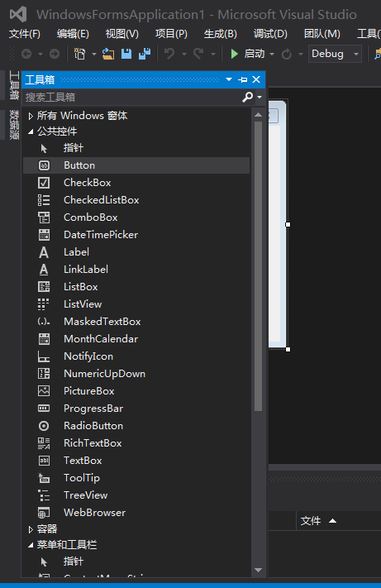Select the ToolTip toolbox item
The height and width of the screenshot is (588, 381).
tap(136, 478)
